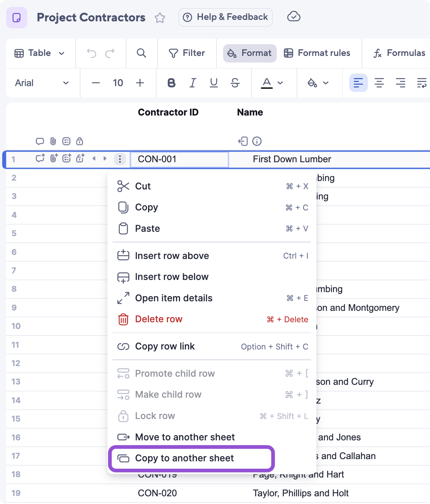
Task: Add a comment to row 1
Action: [40, 159]
